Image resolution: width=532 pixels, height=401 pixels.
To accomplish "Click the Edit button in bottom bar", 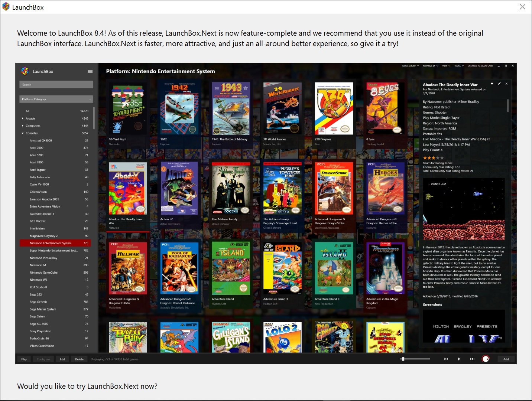I will pyautogui.click(x=62, y=359).
